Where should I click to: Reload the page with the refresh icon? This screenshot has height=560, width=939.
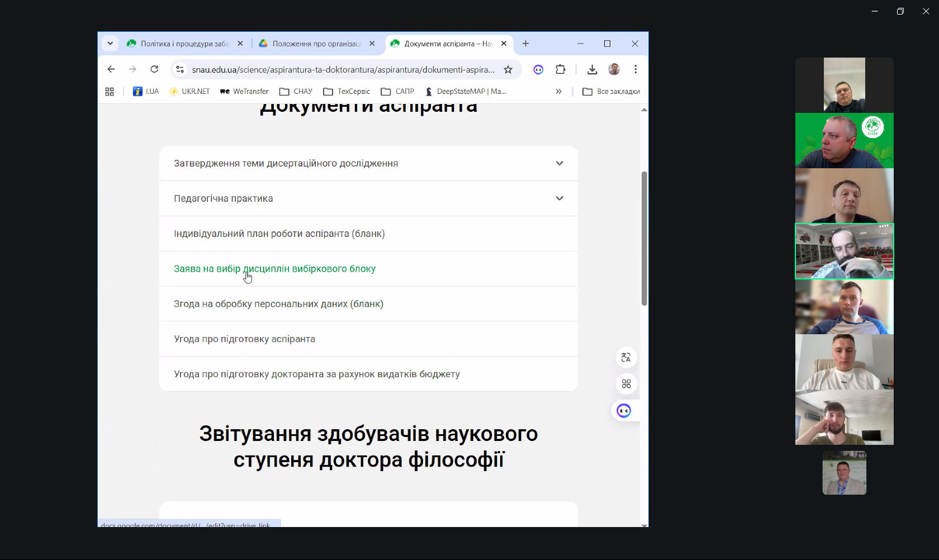pos(154,69)
